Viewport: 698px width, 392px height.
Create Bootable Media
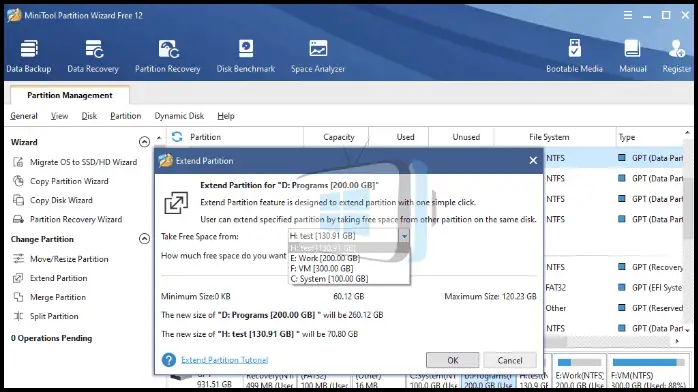click(x=574, y=56)
